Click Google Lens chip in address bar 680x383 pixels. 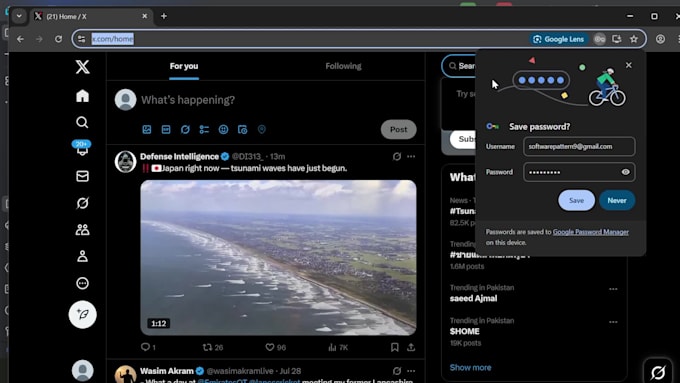[x=559, y=39]
